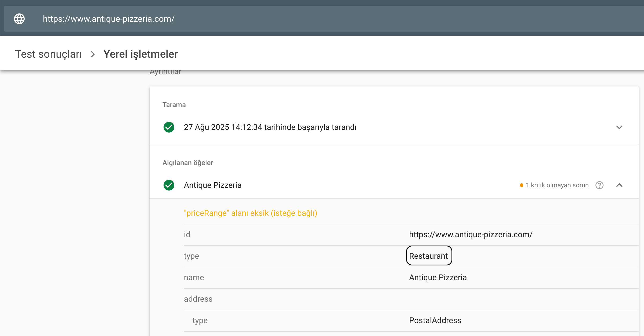Go back to Test sonuçları breadcrumb
The image size is (644, 336).
point(49,54)
